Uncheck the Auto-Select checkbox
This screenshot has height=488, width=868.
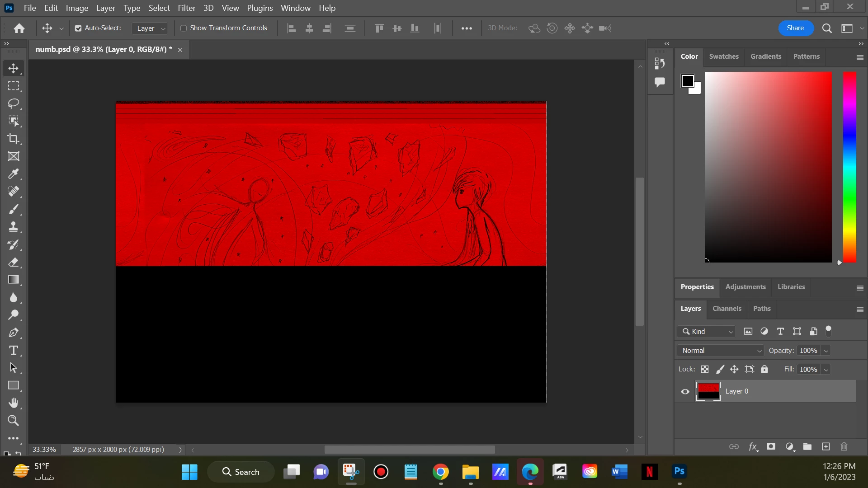click(x=78, y=28)
